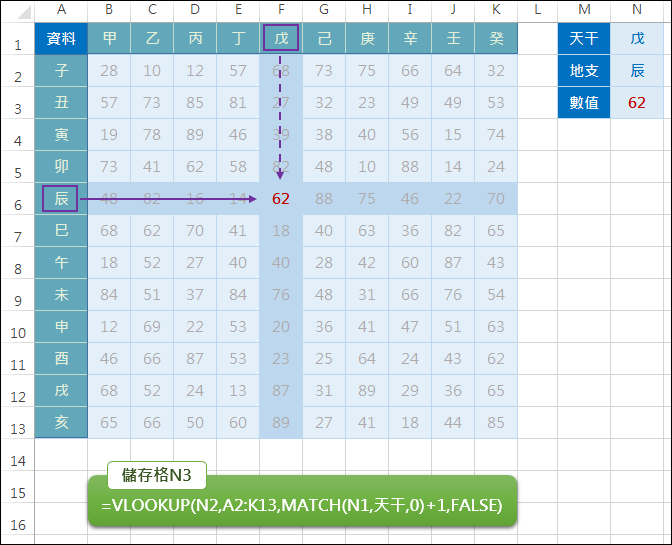
Task: Select cell D4 containing 89
Action: [x=195, y=135]
